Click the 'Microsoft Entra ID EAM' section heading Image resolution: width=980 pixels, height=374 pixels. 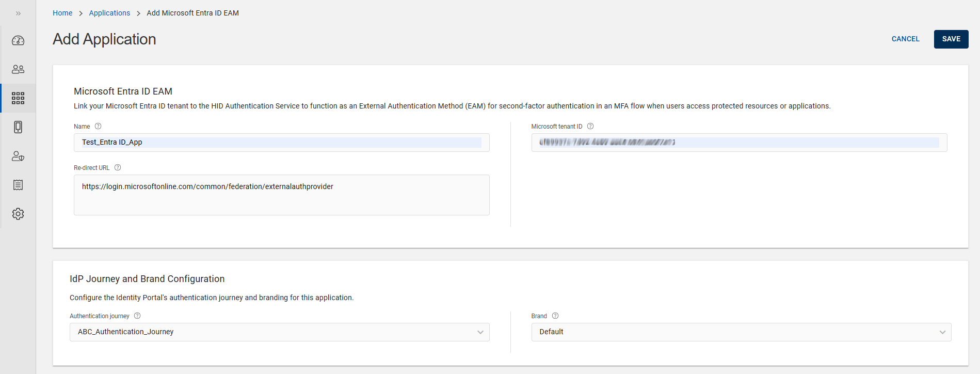coord(123,91)
